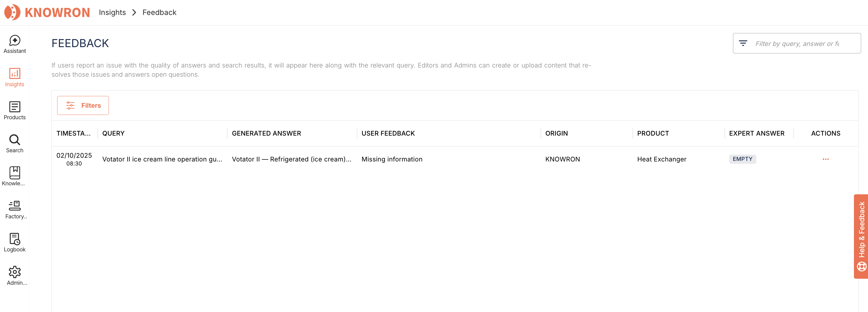Open the Assistant sidebar icon
The image size is (868, 312).
pos(14,41)
